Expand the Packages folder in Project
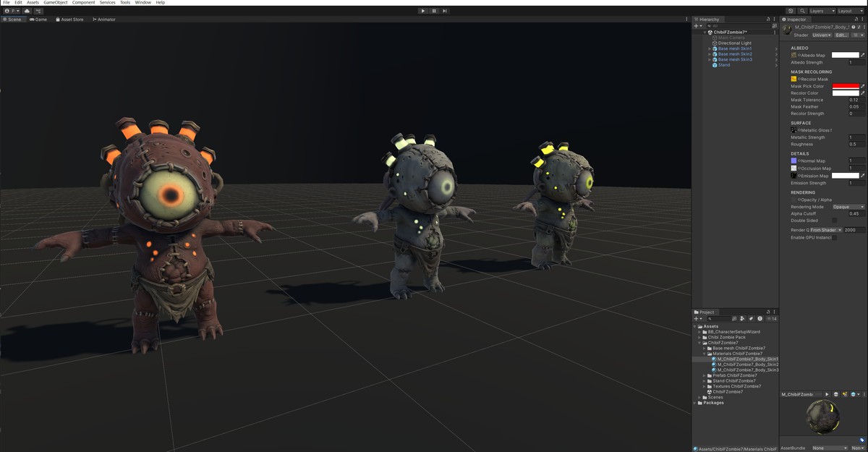 [696, 403]
